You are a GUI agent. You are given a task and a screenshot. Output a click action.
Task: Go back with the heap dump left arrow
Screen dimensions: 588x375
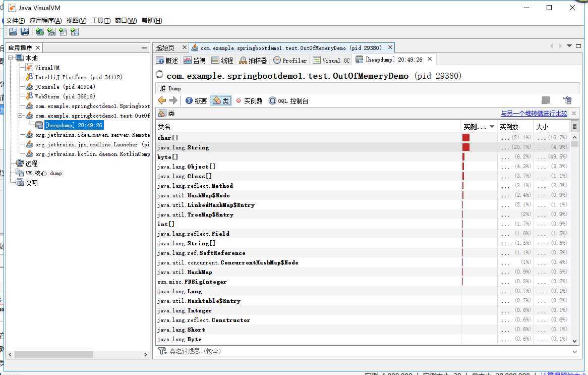pyautogui.click(x=162, y=100)
